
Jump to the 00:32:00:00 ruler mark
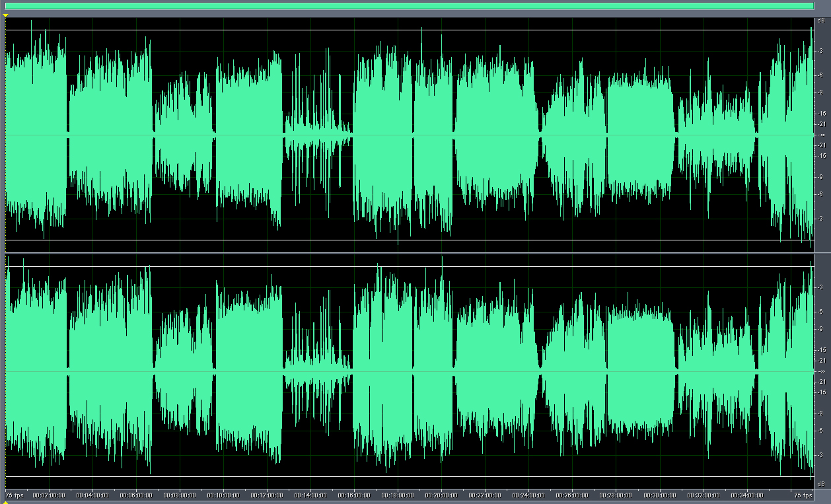point(703,495)
